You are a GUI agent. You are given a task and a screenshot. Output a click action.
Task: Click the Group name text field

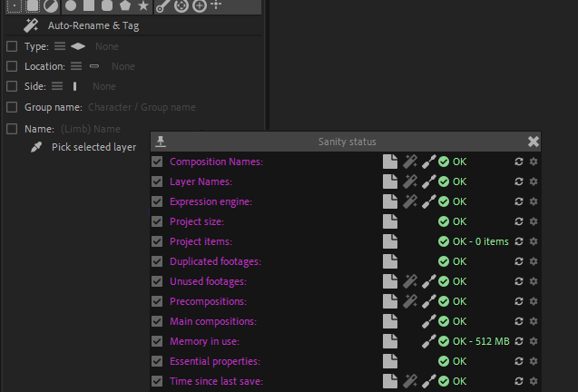coord(142,107)
